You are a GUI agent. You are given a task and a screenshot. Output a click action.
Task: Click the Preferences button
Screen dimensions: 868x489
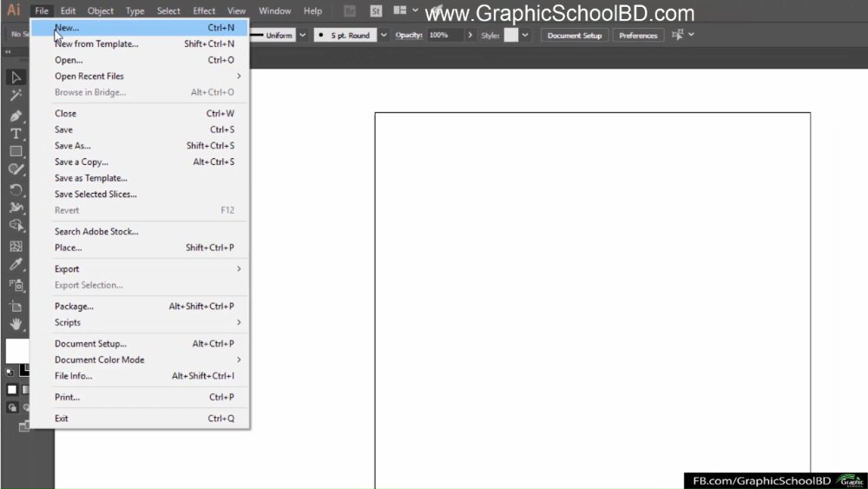click(x=638, y=35)
